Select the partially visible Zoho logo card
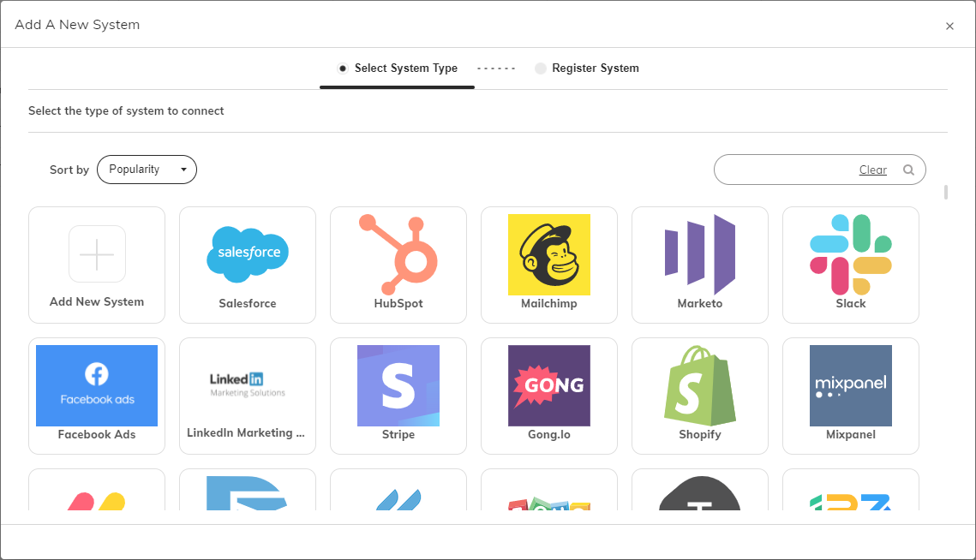Viewport: 976px width, 560px height. pos(549,490)
